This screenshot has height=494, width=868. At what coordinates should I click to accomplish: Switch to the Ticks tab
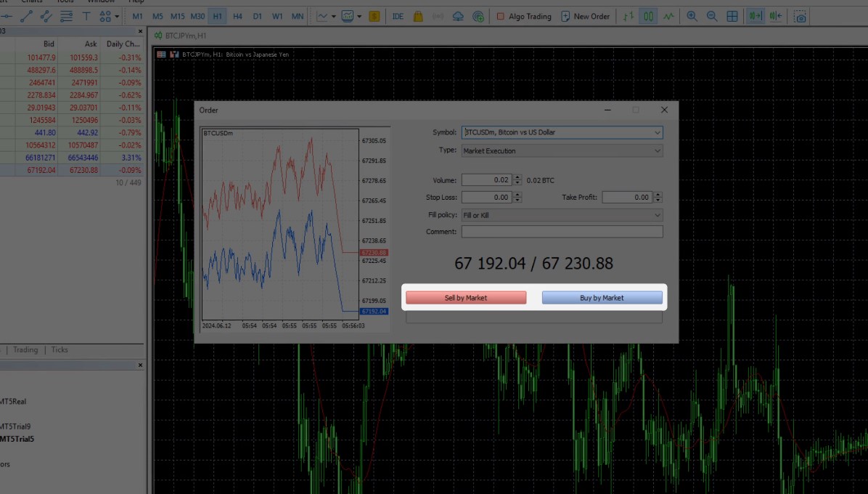click(60, 350)
